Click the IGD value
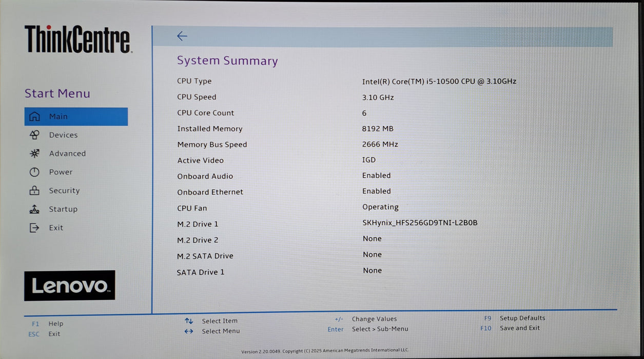Image resolution: width=644 pixels, height=359 pixels. pos(369,160)
